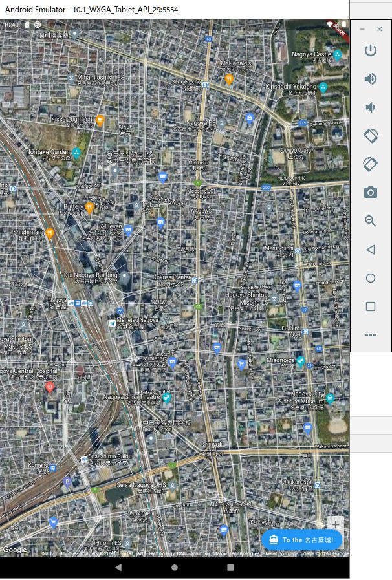Tap the Kissa Zoumeshi restaurant marker

click(100, 120)
